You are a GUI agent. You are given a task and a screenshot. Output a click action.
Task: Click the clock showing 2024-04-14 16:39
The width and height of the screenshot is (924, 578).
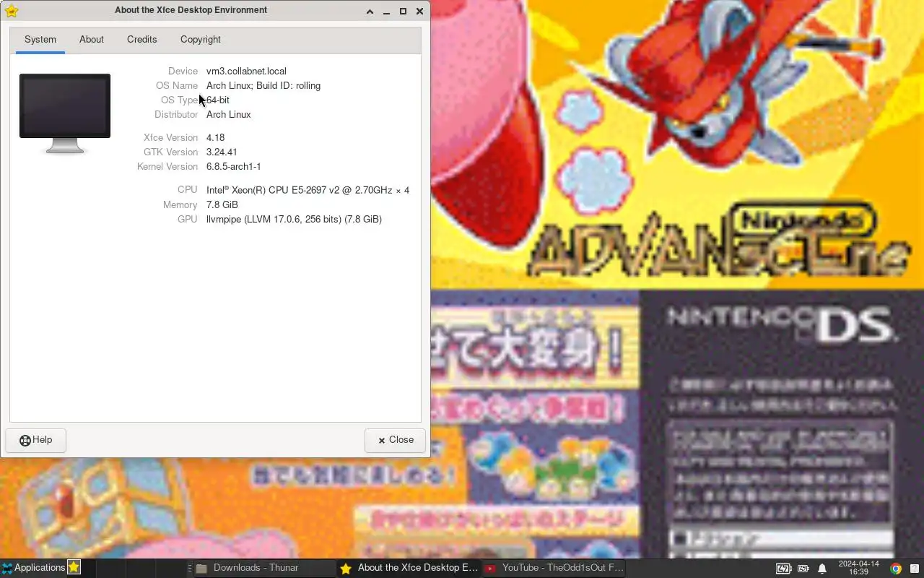tap(858, 568)
